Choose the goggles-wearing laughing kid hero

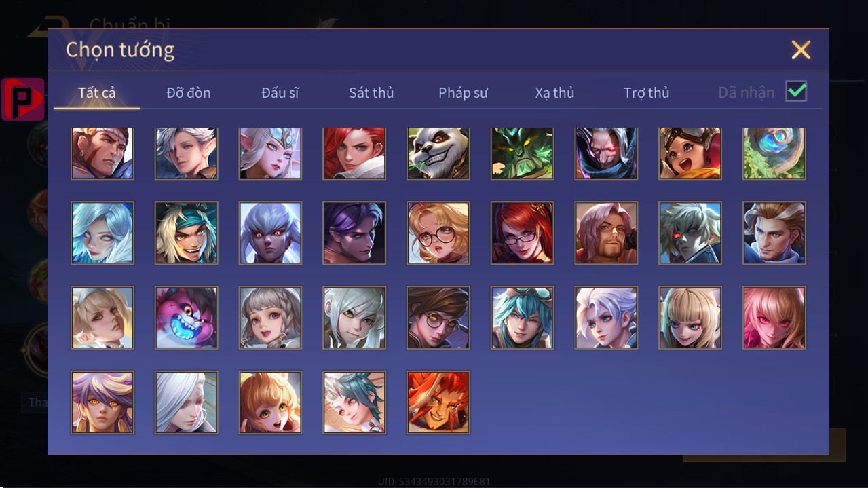tap(690, 153)
